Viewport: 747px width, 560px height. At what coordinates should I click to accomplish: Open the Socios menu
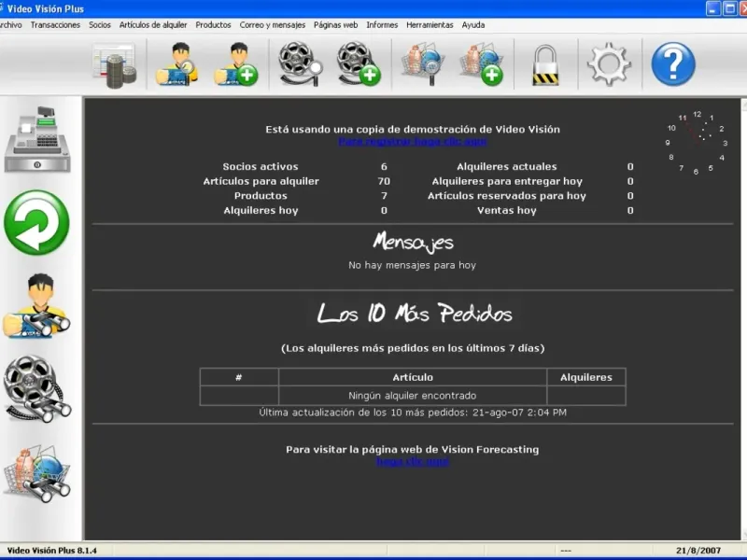(100, 25)
